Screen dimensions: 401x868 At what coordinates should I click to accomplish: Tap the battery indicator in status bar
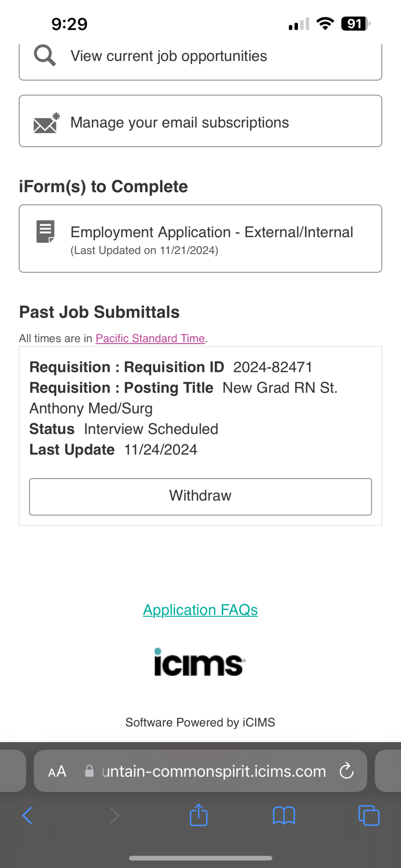pyautogui.click(x=355, y=24)
